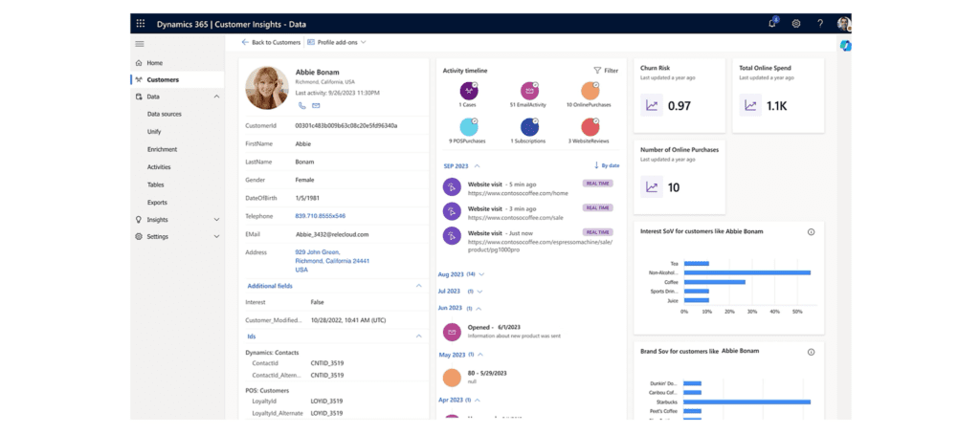This screenshot has height=434, width=980.
Task: Click the contosocoffee.com/home visit icon
Action: tap(452, 186)
